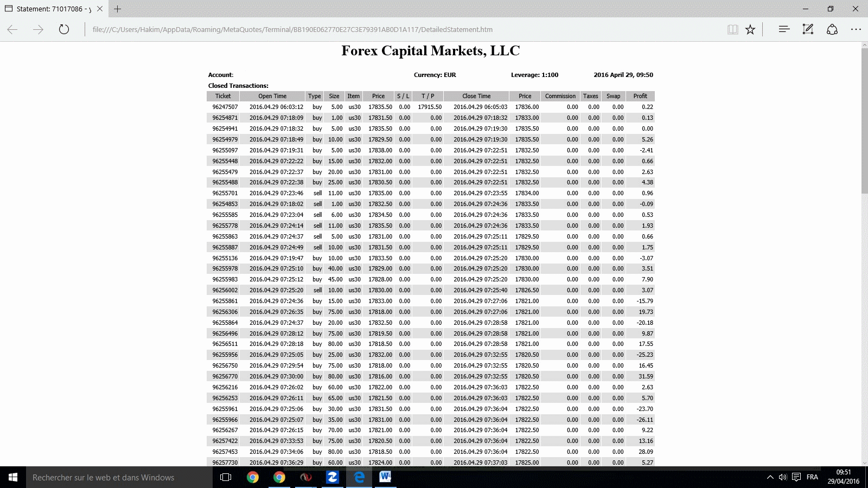Refresh the statement page

64,30
